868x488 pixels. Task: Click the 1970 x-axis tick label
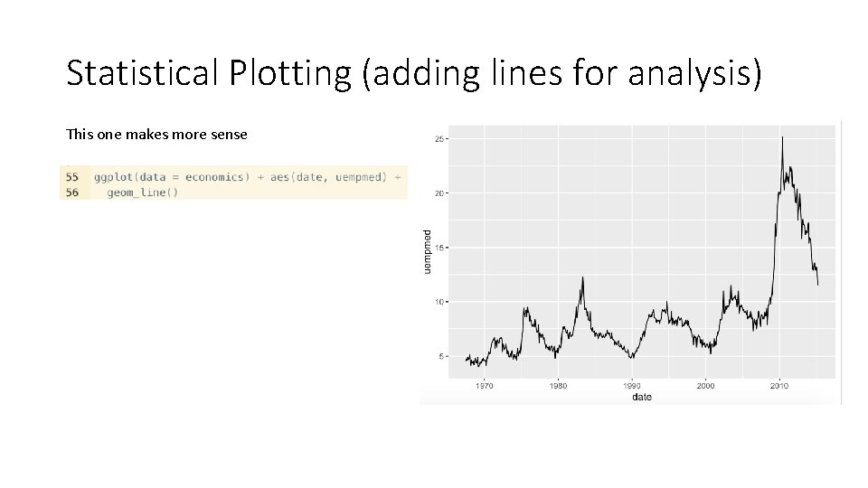pos(484,386)
